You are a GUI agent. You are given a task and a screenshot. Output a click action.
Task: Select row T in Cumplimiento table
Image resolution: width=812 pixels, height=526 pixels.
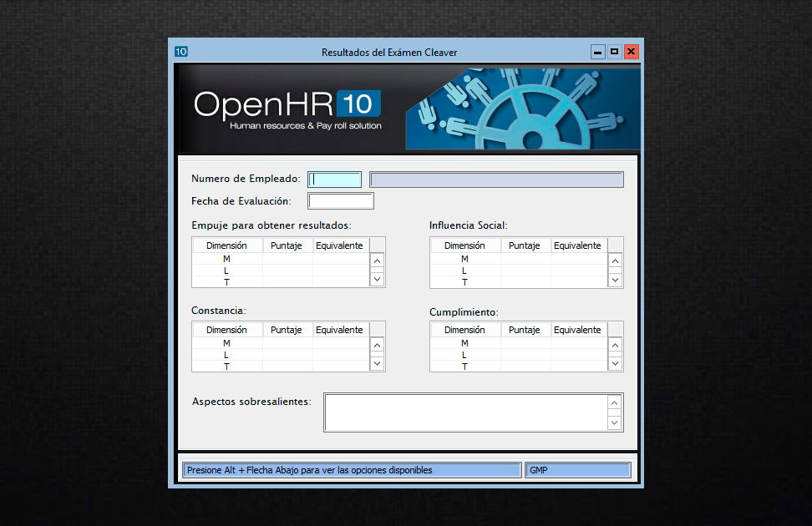pyautogui.click(x=465, y=367)
